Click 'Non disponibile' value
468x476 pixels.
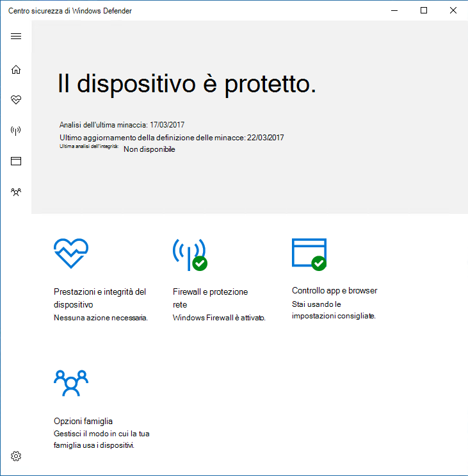pos(149,149)
